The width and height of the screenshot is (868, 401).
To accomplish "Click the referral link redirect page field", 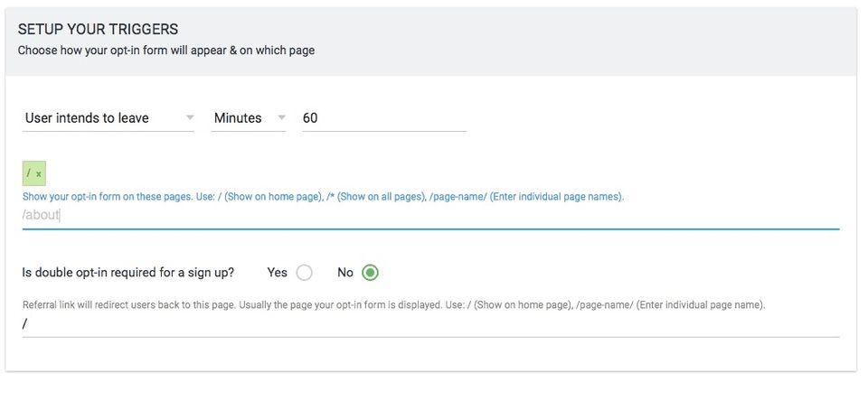I will (430, 324).
